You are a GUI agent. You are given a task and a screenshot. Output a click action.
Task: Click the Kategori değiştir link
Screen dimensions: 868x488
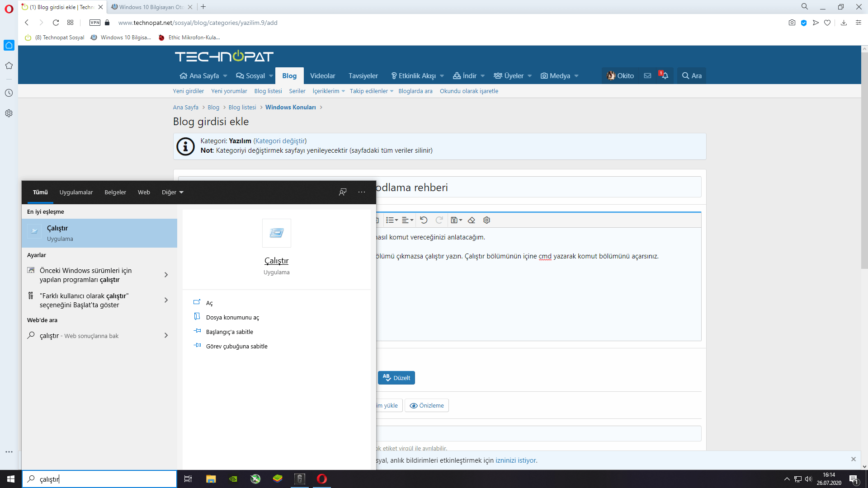point(280,141)
